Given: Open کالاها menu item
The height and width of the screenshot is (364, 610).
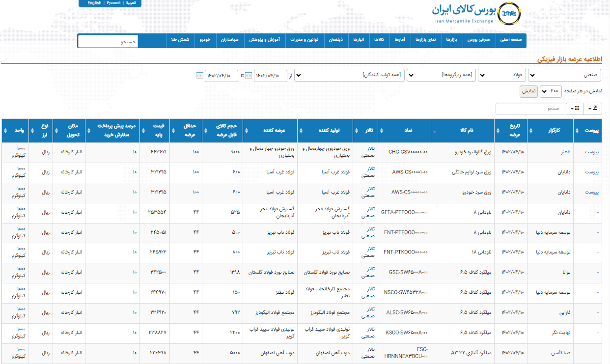Looking at the screenshot, I should [379, 39].
